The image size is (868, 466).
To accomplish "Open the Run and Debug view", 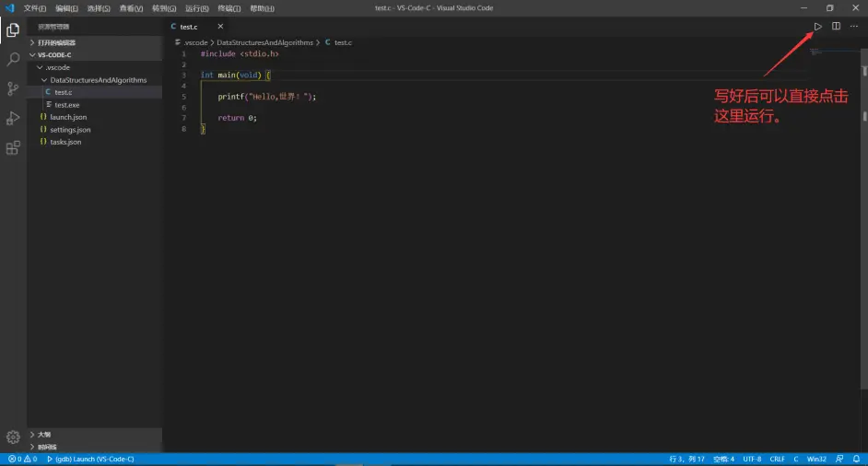I will pyautogui.click(x=13, y=118).
